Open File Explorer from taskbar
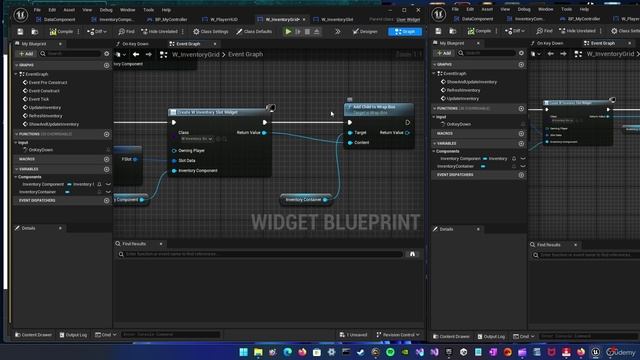Screen dimensions: 640x360 (x=258, y=352)
